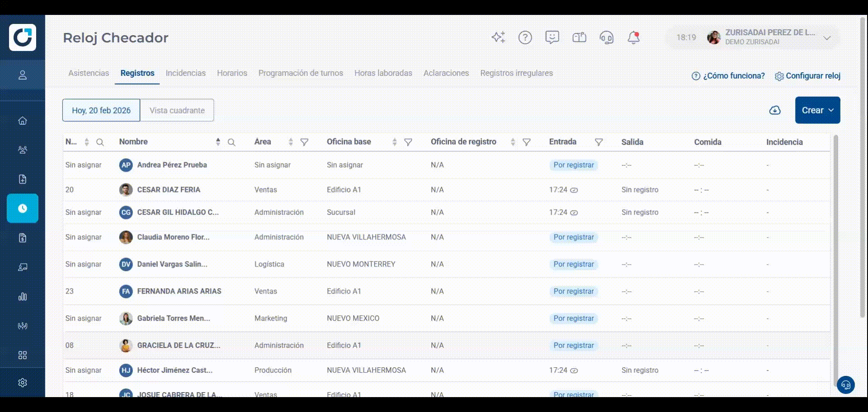
Task: Switch to the Incidencias tab
Action: [185, 73]
